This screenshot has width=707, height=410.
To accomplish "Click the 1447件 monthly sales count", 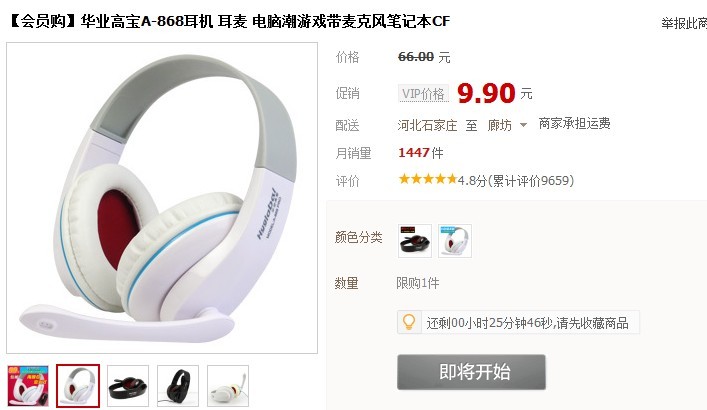I will (x=421, y=153).
